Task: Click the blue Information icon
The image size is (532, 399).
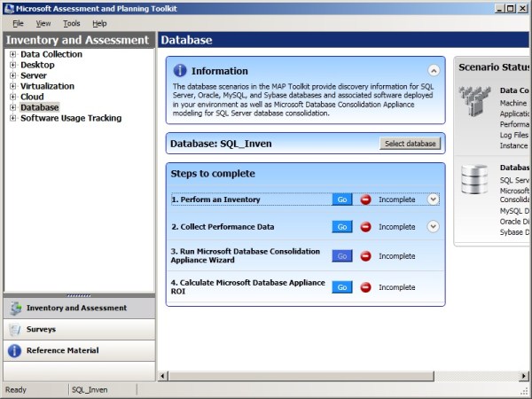Action: tap(180, 70)
